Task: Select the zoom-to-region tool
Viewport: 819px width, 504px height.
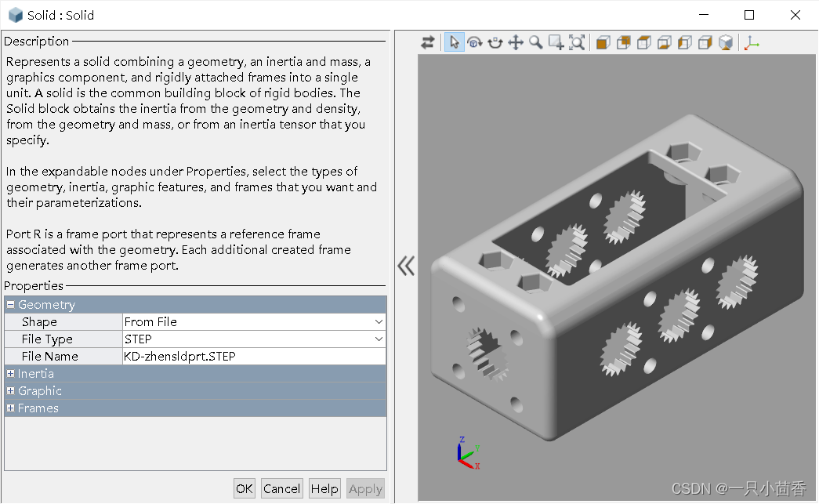Action: click(x=556, y=42)
